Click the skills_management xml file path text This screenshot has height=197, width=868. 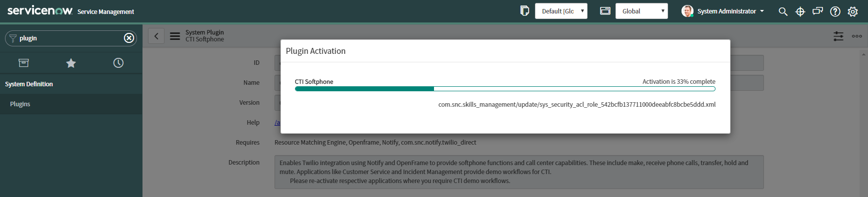[x=577, y=105]
